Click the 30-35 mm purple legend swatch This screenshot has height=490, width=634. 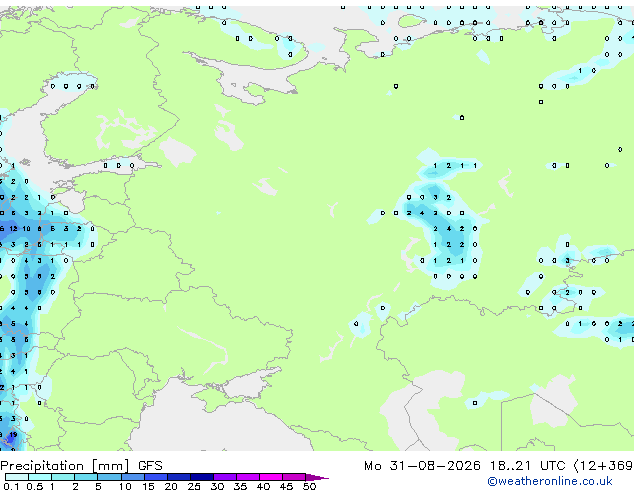point(225,477)
